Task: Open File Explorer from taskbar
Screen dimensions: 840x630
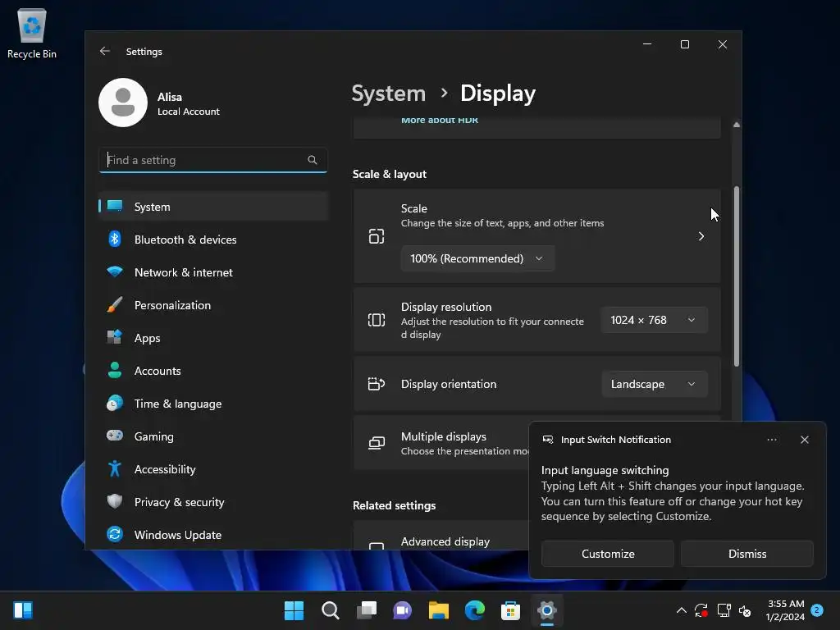Action: point(439,610)
